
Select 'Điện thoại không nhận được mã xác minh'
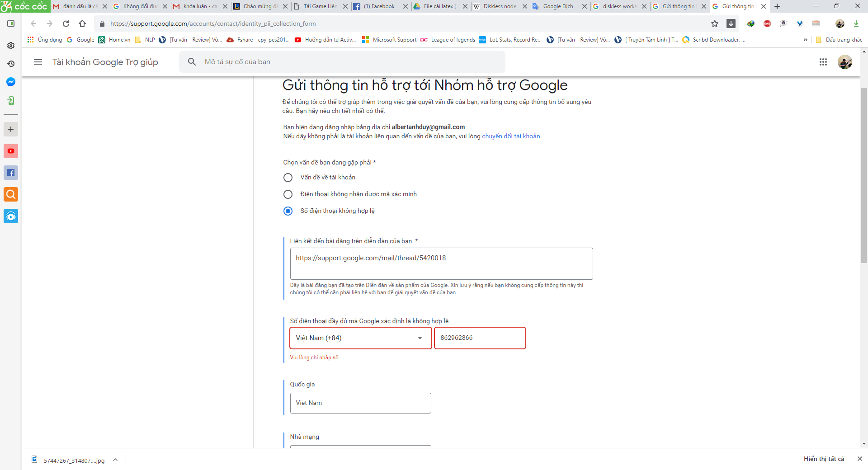pos(288,194)
